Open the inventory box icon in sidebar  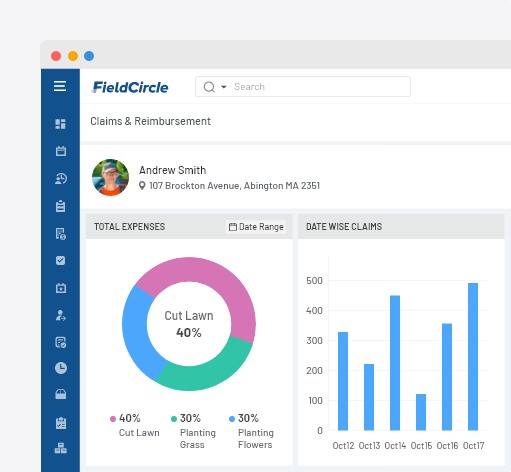coord(61,394)
